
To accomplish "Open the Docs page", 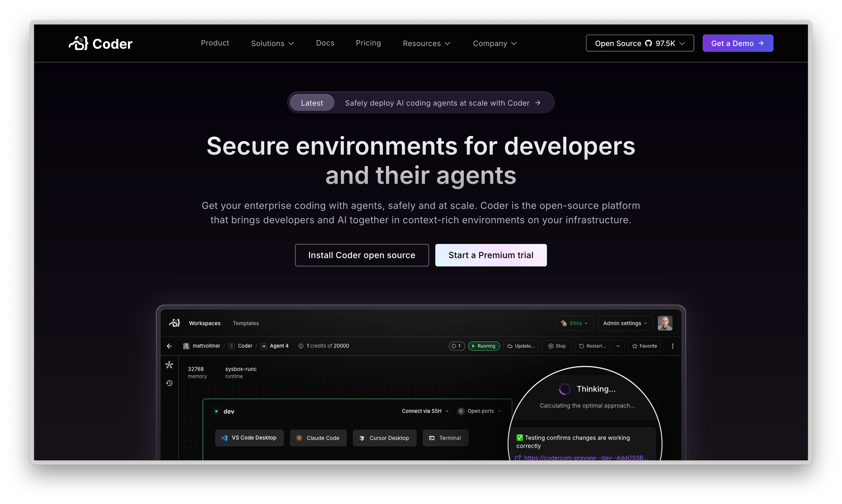I will point(325,43).
